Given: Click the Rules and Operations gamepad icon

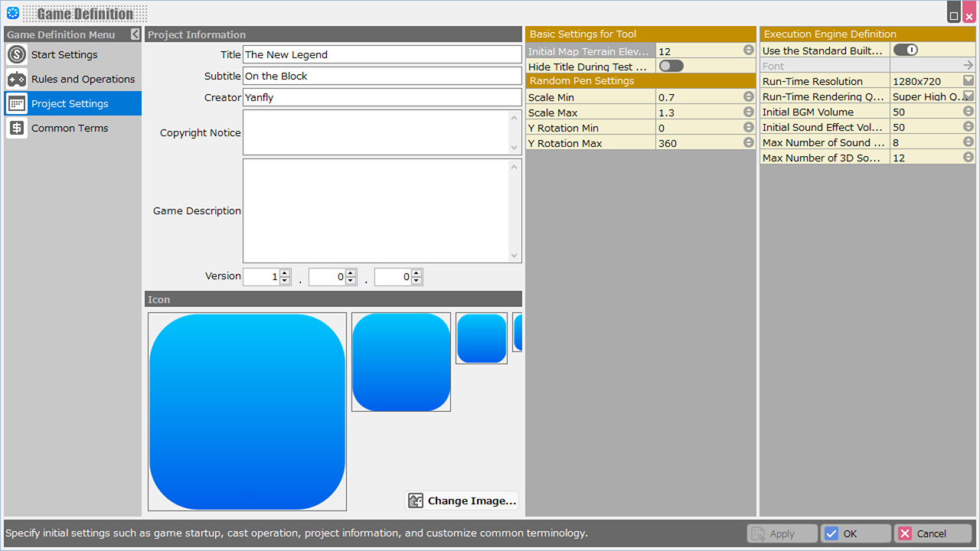Looking at the screenshot, I should pyautogui.click(x=17, y=79).
